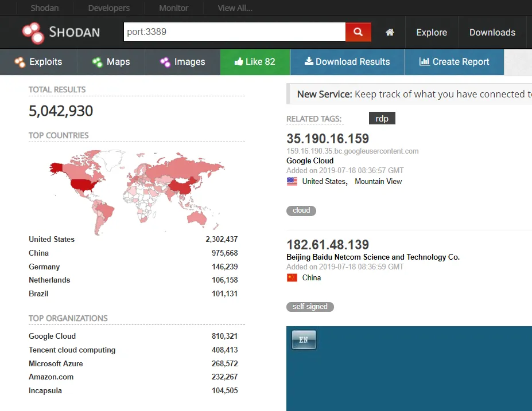The width and height of the screenshot is (532, 411).
Task: Open the Shodan top menu item
Action: pyautogui.click(x=45, y=8)
